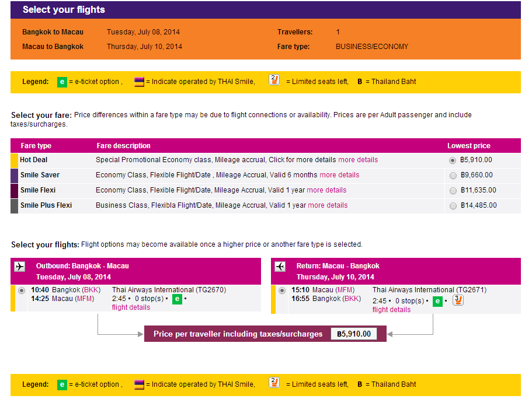
Task: Click the green e-ticket icon in top legend
Action: [x=62, y=82]
